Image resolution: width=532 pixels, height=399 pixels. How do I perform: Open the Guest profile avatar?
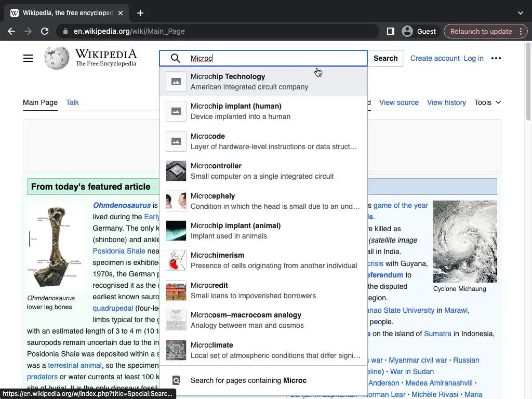[407, 31]
